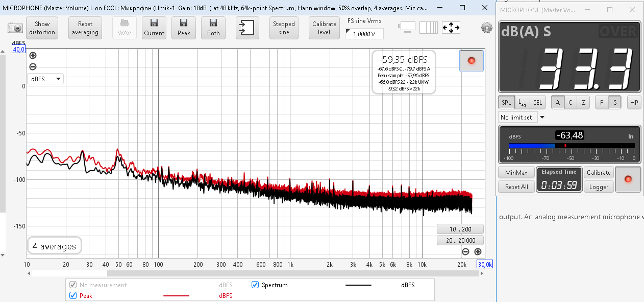The width and height of the screenshot is (644, 302).
Task: Open the FS sine Vrms voltage field
Action: pyautogui.click(x=364, y=34)
